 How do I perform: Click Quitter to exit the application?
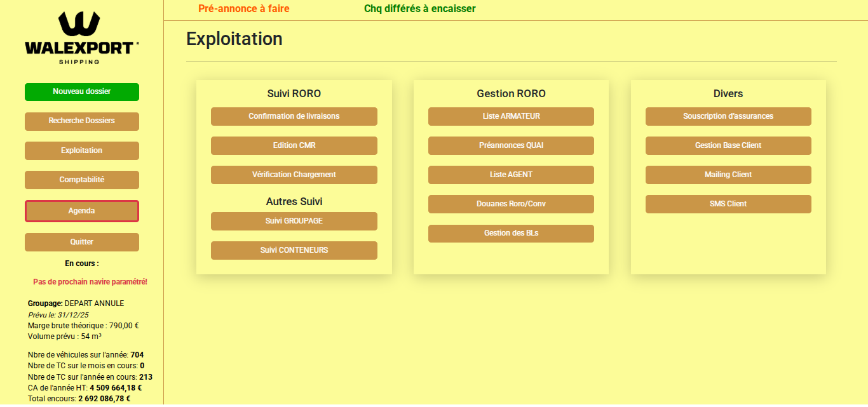(81, 242)
